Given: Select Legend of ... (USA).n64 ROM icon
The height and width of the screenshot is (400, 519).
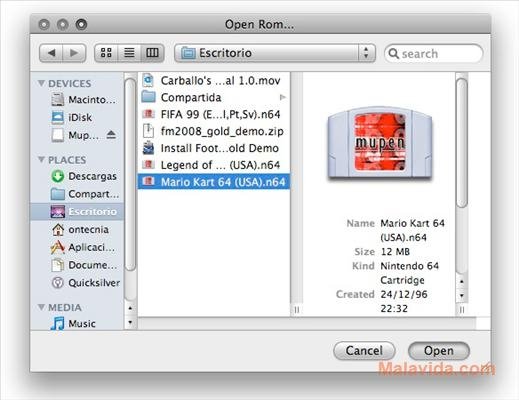Looking at the screenshot, I should (148, 165).
